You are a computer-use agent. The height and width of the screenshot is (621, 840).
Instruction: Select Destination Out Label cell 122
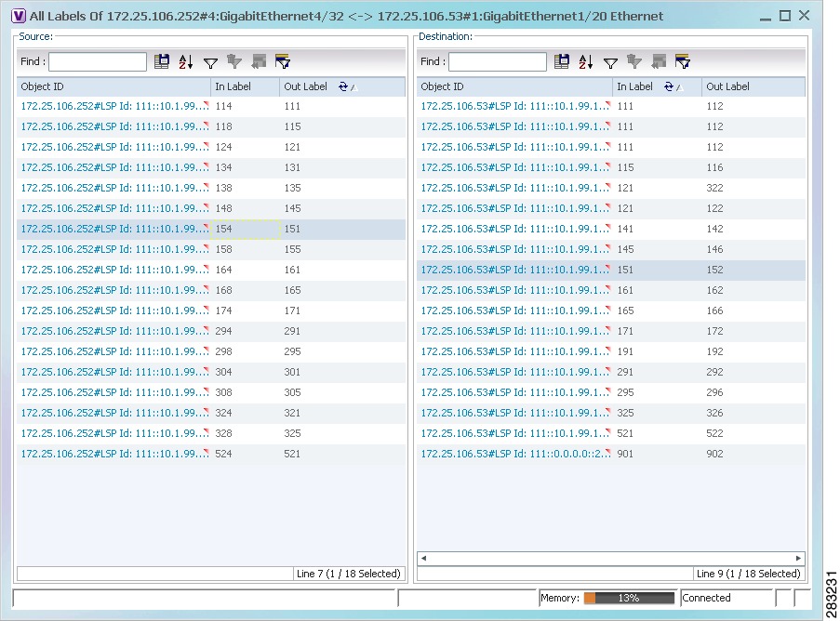pos(753,208)
